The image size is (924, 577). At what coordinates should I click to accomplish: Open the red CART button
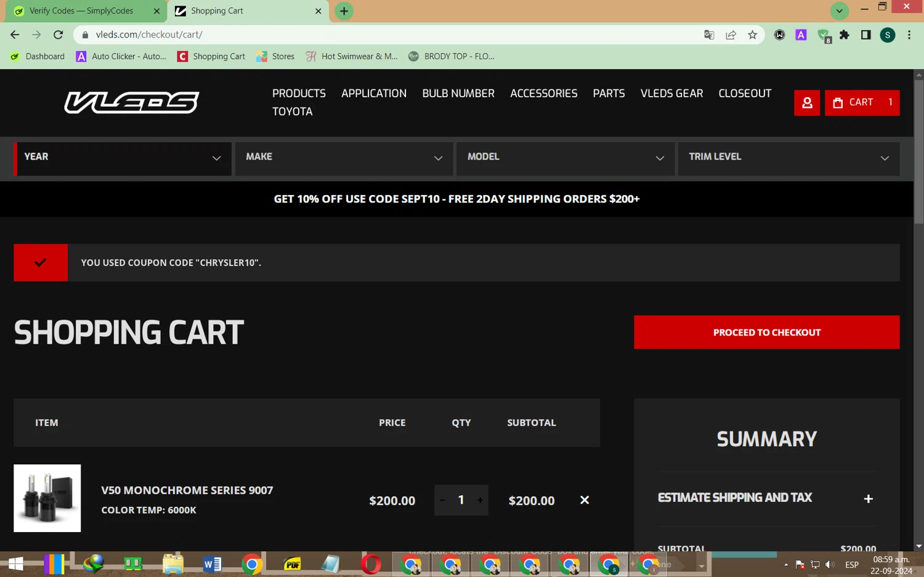[862, 103]
